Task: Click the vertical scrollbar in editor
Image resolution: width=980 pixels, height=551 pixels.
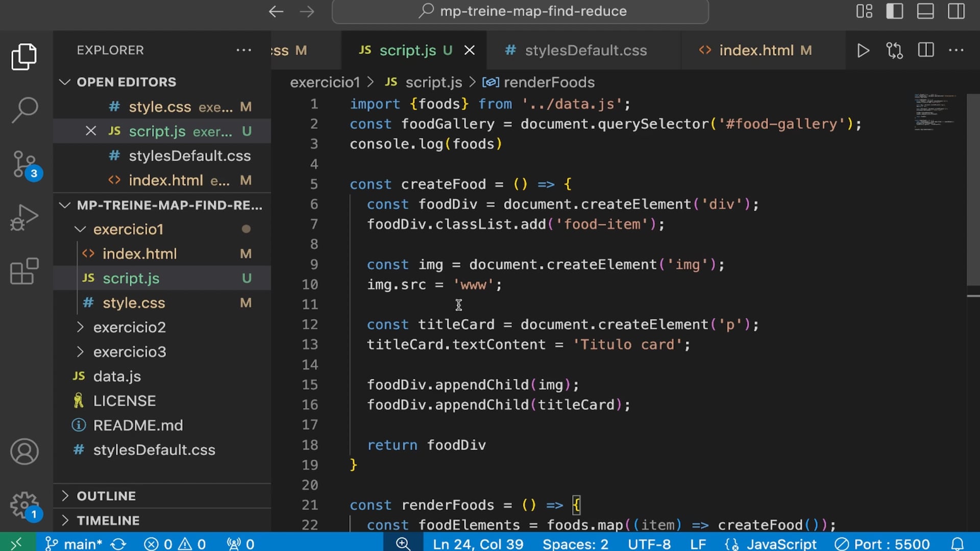Action: tap(973, 189)
